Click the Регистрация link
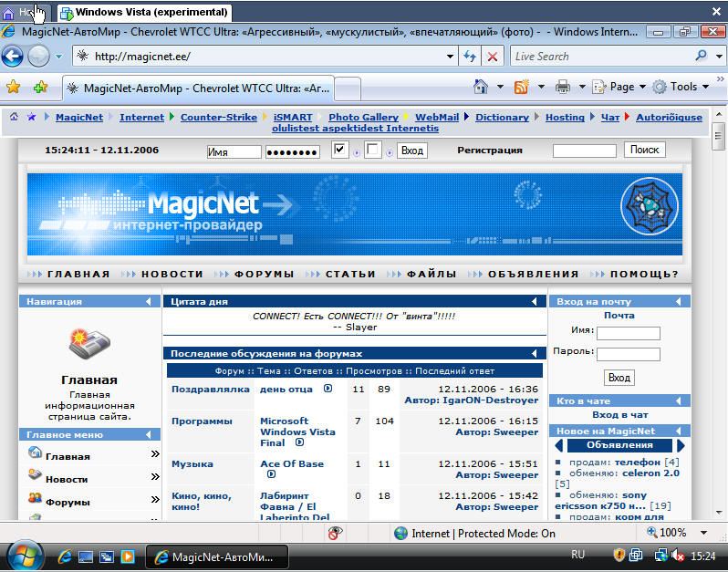 pos(489,150)
